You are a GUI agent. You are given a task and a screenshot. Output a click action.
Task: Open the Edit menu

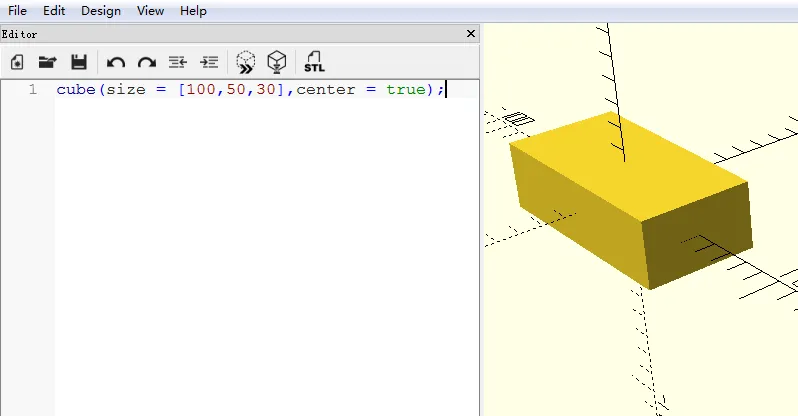[x=54, y=11]
